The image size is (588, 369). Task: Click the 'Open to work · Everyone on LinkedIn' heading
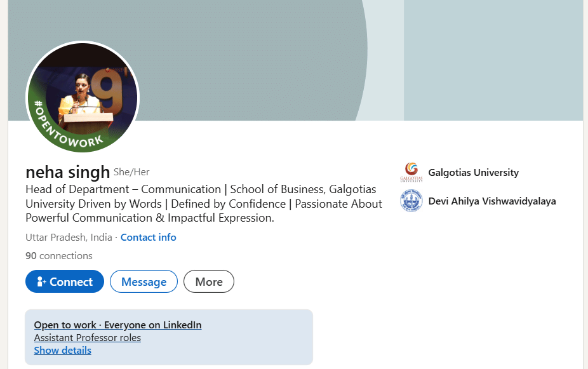117,325
